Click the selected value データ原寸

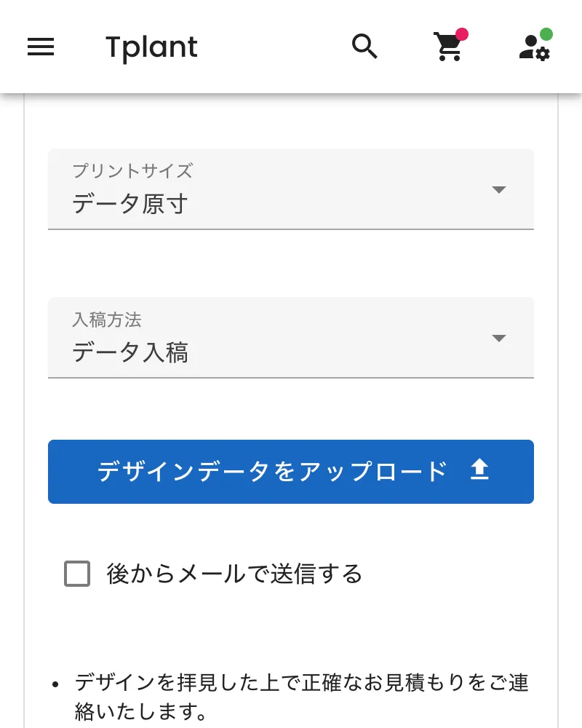(130, 204)
